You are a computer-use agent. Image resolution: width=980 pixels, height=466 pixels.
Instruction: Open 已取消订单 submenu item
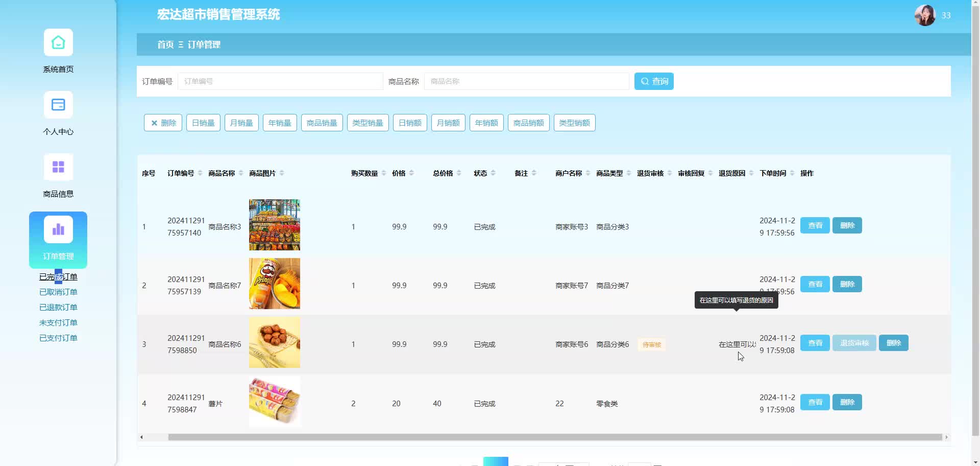(x=58, y=292)
